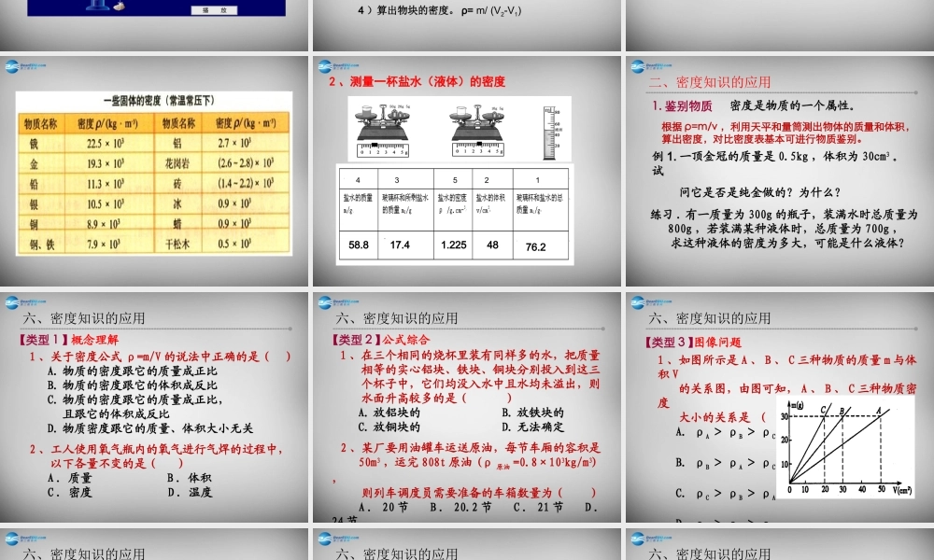Image resolution: width=934 pixels, height=560 pixels.
Task: Select option D 物质密度跟它的质量、体积大小无关
Action: click(150, 428)
